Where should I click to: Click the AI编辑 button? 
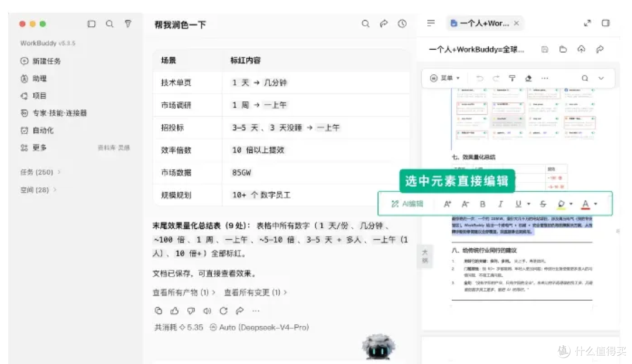[x=407, y=204]
